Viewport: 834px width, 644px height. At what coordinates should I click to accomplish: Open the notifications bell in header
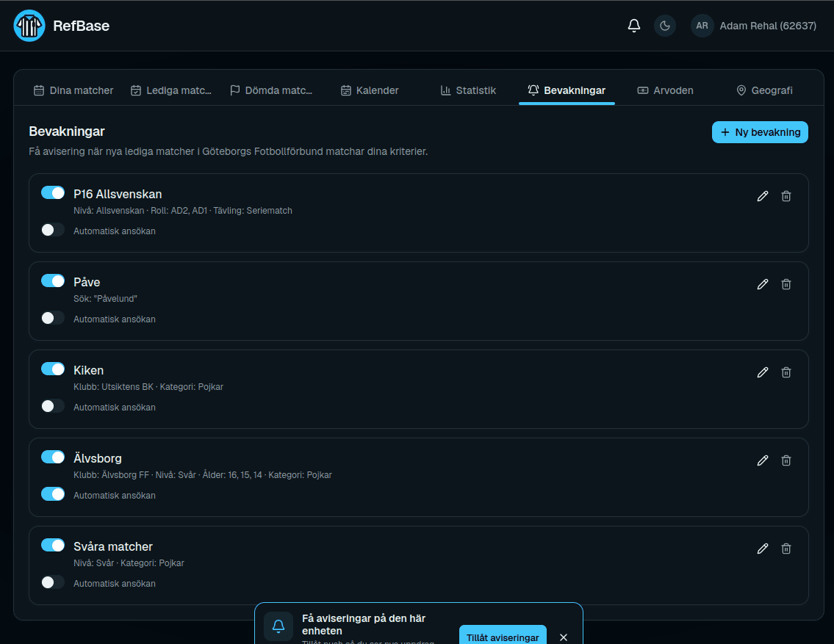[x=633, y=26]
